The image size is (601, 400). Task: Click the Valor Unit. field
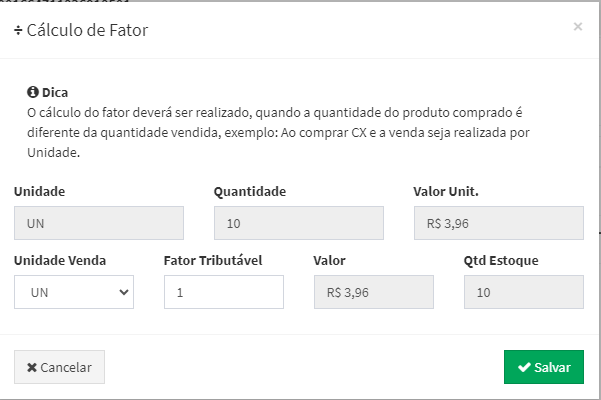tap(498, 223)
